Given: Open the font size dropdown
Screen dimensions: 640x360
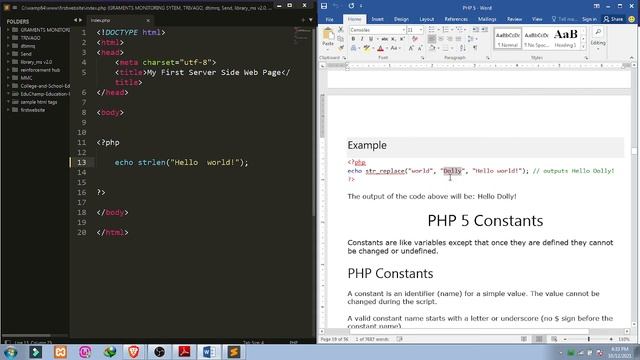Looking at the screenshot, I should pyautogui.click(x=421, y=30).
